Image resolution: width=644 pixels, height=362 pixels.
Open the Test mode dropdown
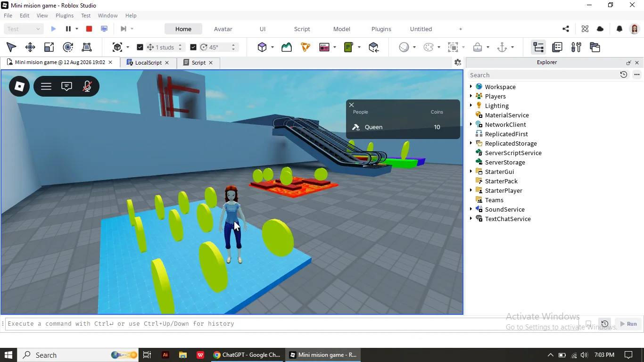point(24,29)
